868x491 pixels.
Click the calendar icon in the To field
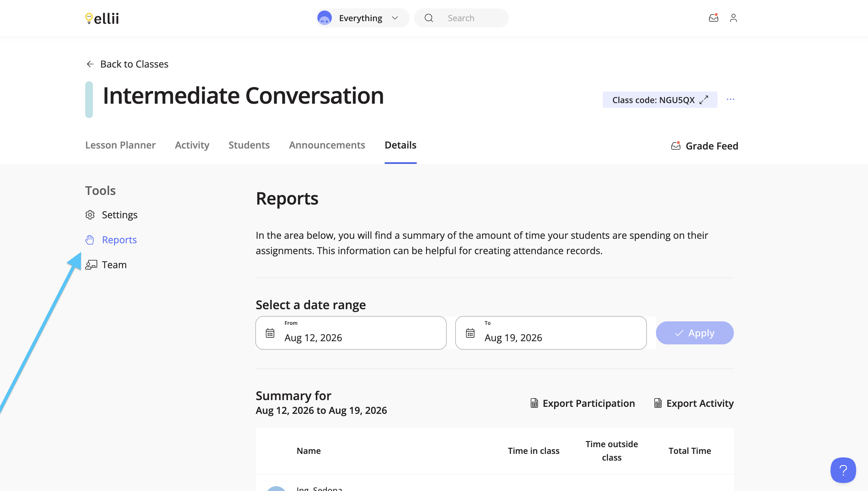coord(470,333)
